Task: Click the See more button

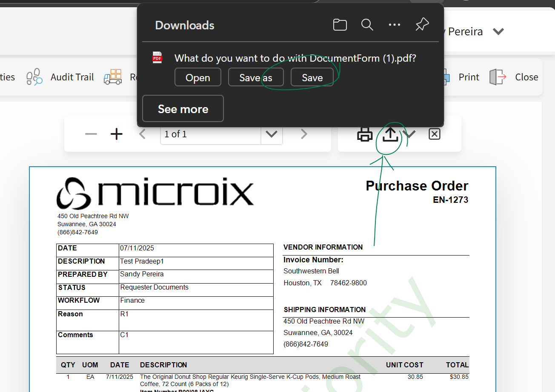Action: click(x=183, y=109)
